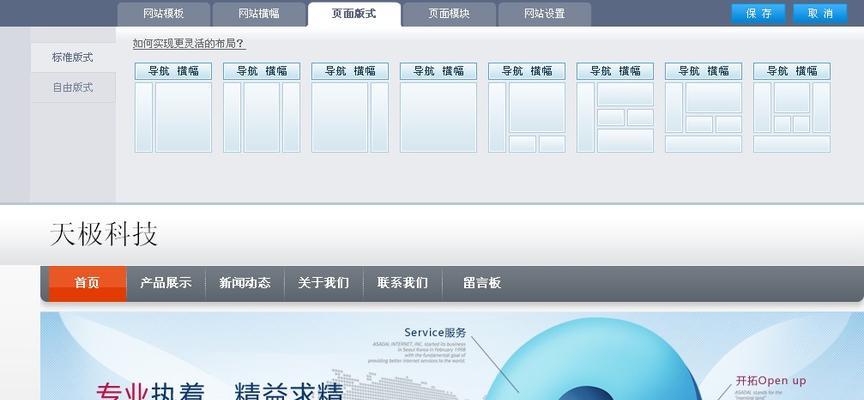Pick the layout with right sidebar only
864x400 pixels.
350,108
